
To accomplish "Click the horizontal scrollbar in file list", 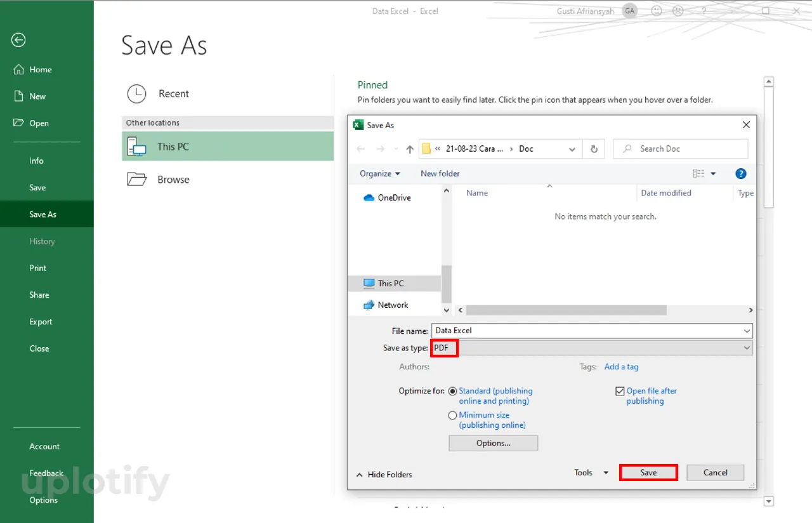I will coord(566,310).
